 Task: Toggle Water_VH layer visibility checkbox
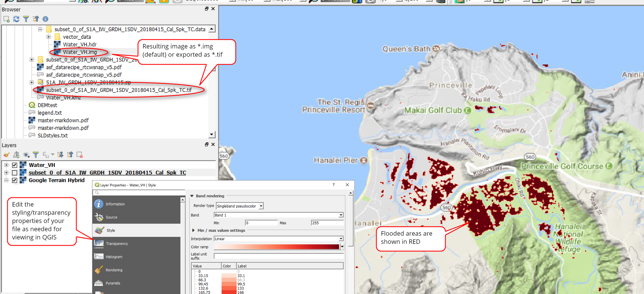tap(15, 165)
